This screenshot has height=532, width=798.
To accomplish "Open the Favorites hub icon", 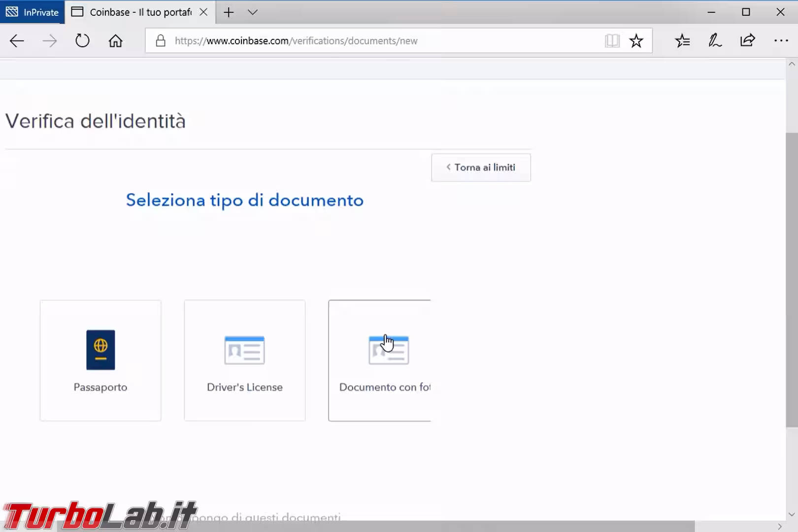I will point(682,41).
